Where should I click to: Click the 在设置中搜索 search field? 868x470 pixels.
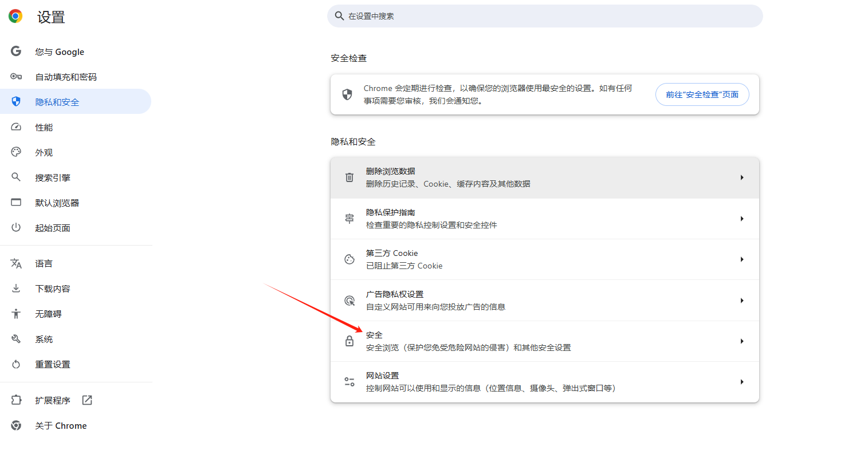545,16
